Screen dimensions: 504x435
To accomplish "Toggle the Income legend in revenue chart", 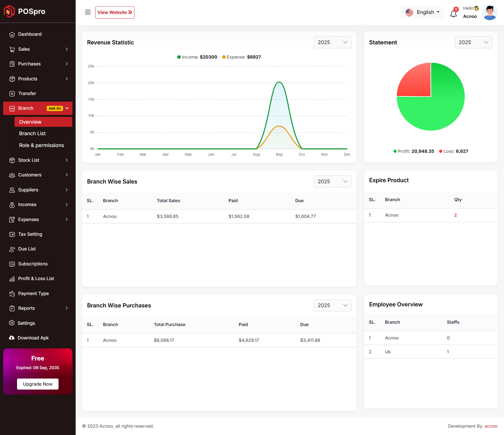I will point(197,57).
